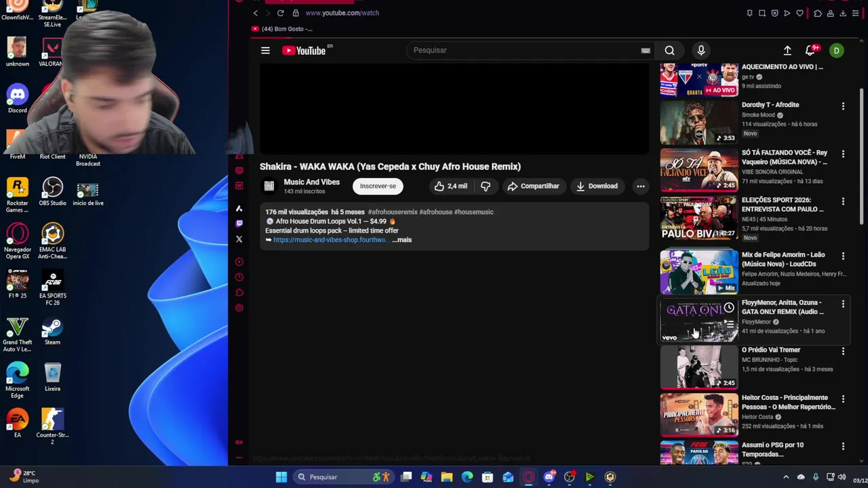Click the address bar URL youtube.com/watch

(342, 13)
